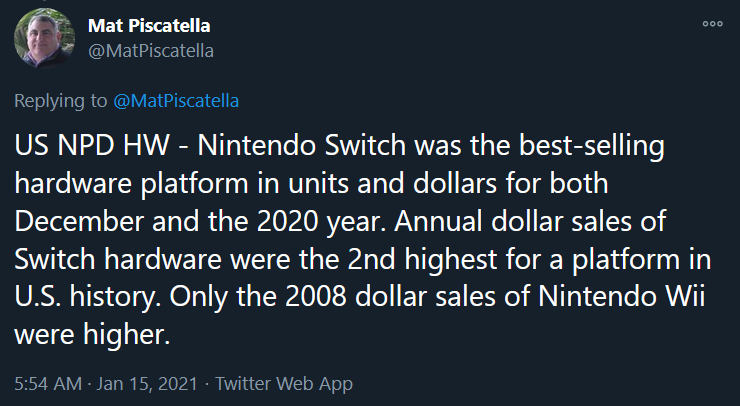Open the more options three-dot menu
The height and width of the screenshot is (406, 740).
712,24
